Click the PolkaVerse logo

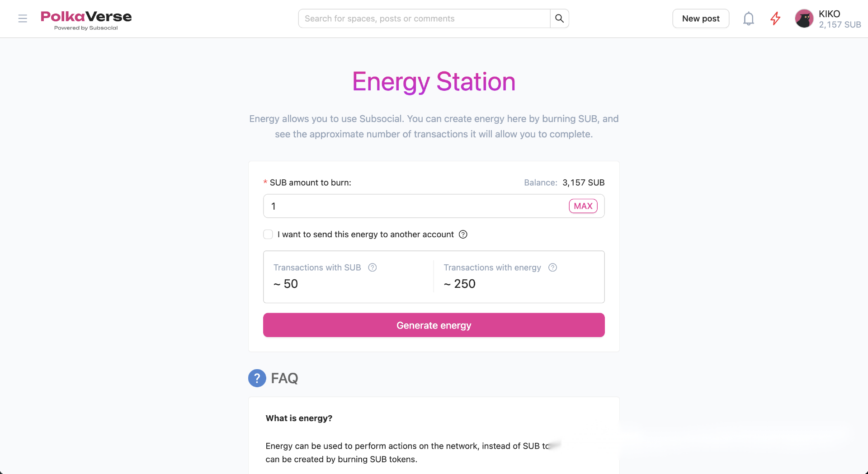pyautogui.click(x=86, y=20)
